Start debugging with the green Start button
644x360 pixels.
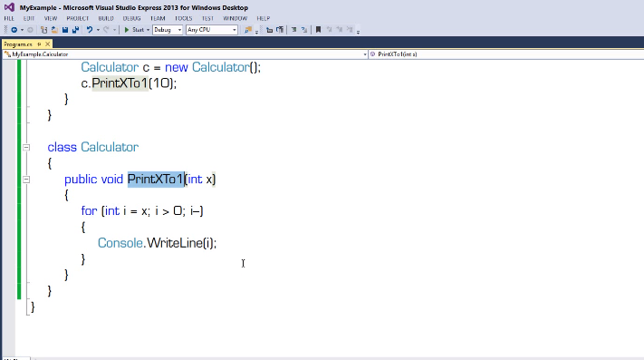[x=134, y=30]
